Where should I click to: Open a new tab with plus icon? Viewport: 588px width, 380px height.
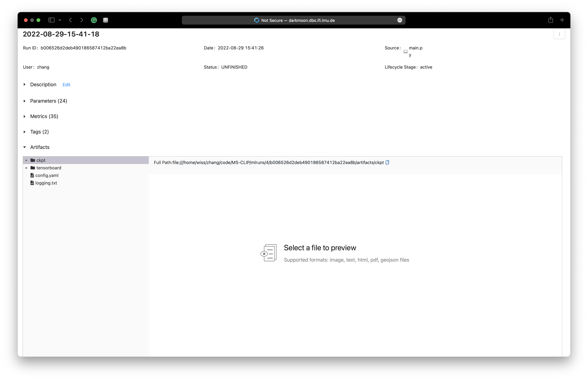(x=562, y=20)
